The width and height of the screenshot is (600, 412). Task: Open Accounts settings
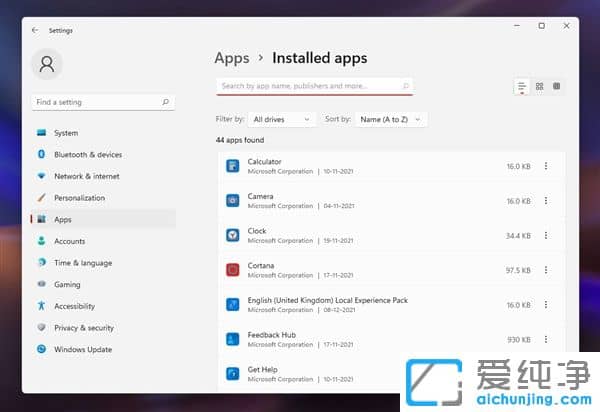103,241
